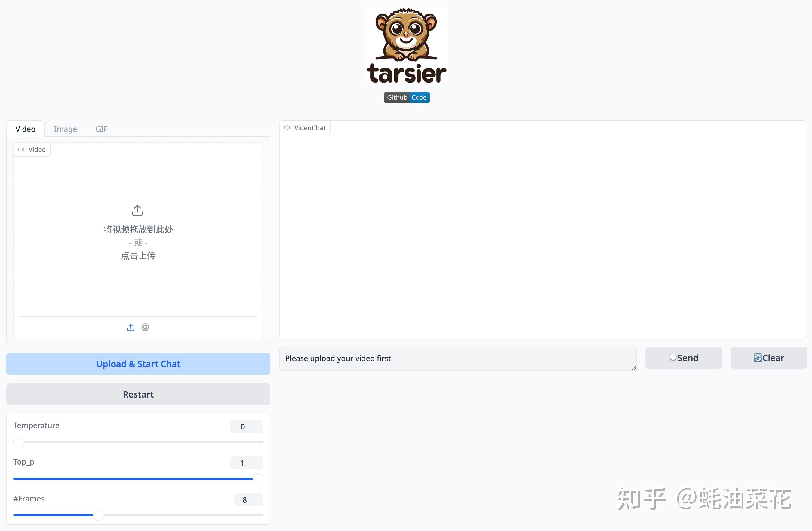Click the #Frames slider handle
This screenshot has height=531, width=812.
tap(99, 515)
